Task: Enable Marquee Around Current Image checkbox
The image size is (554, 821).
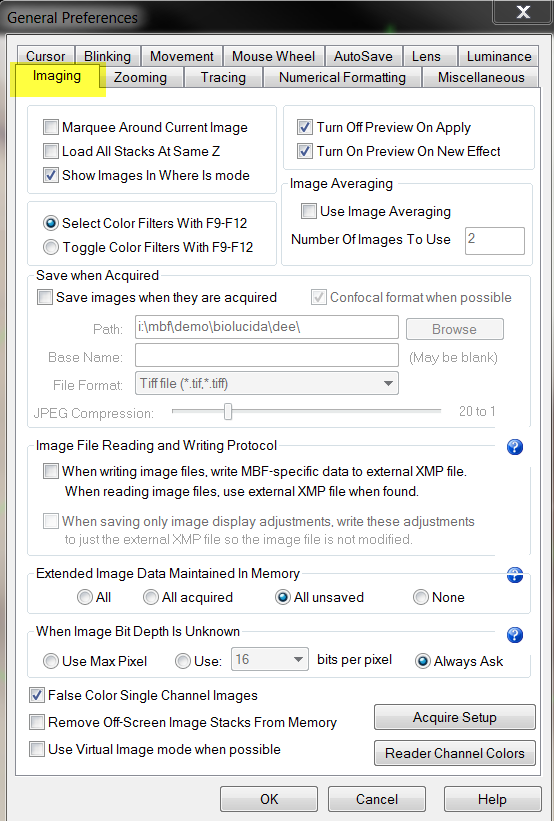Action: click(51, 127)
